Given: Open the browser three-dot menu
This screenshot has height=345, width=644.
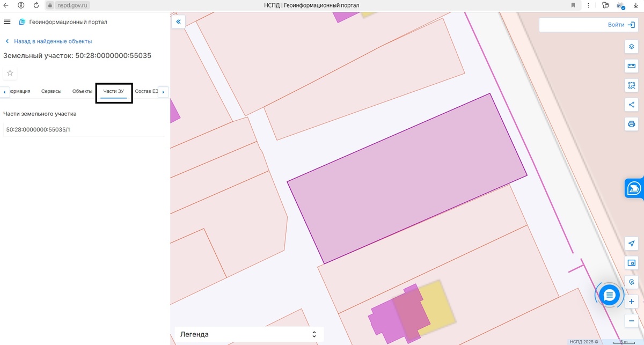Looking at the screenshot, I should [x=589, y=5].
